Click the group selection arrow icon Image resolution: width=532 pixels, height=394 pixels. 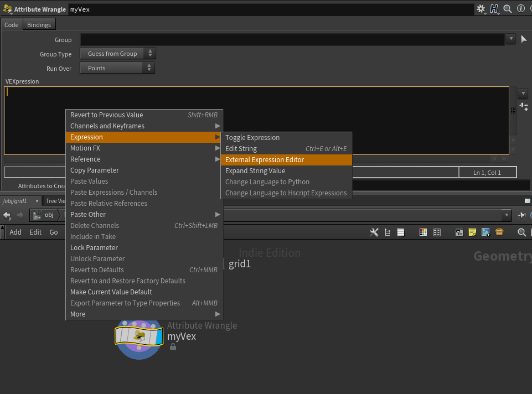point(524,39)
